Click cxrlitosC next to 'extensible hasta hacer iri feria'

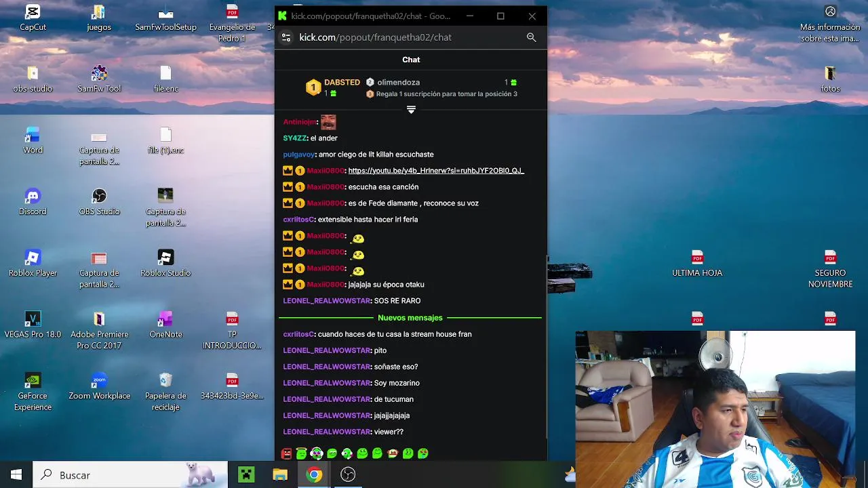[x=298, y=220]
